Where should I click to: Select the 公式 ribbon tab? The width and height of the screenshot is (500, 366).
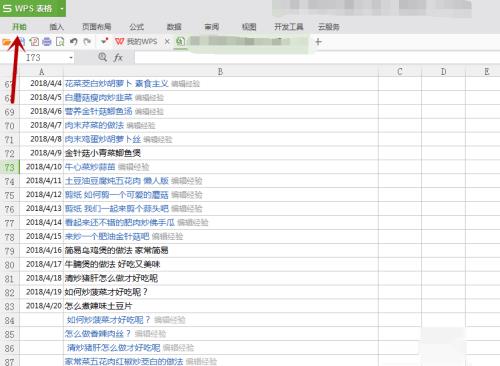(137, 27)
